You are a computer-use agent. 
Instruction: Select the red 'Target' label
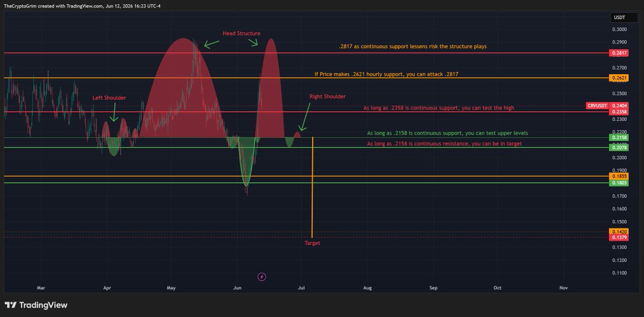[312, 243]
